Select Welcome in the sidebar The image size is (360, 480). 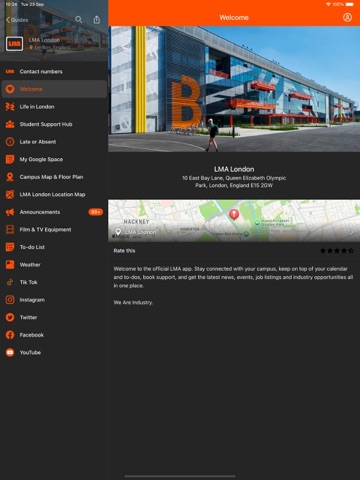[x=54, y=89]
